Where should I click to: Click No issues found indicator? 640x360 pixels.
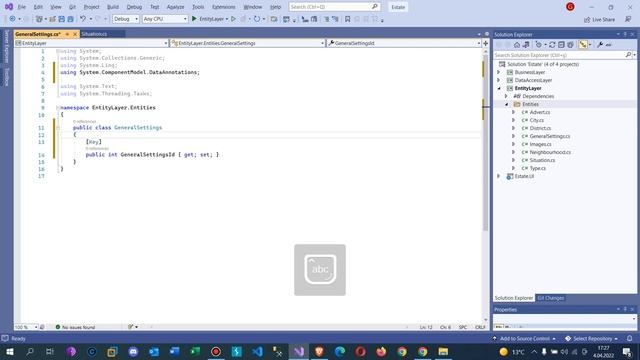[75, 327]
